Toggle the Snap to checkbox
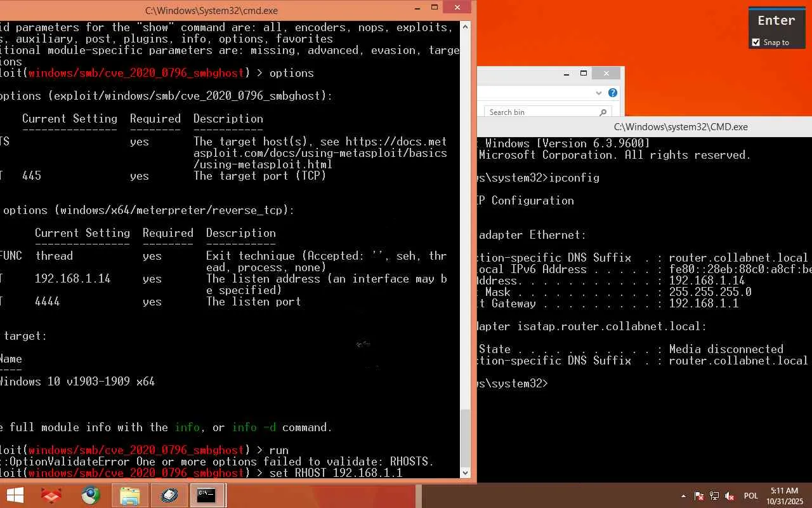The width and height of the screenshot is (812, 508). point(756,43)
